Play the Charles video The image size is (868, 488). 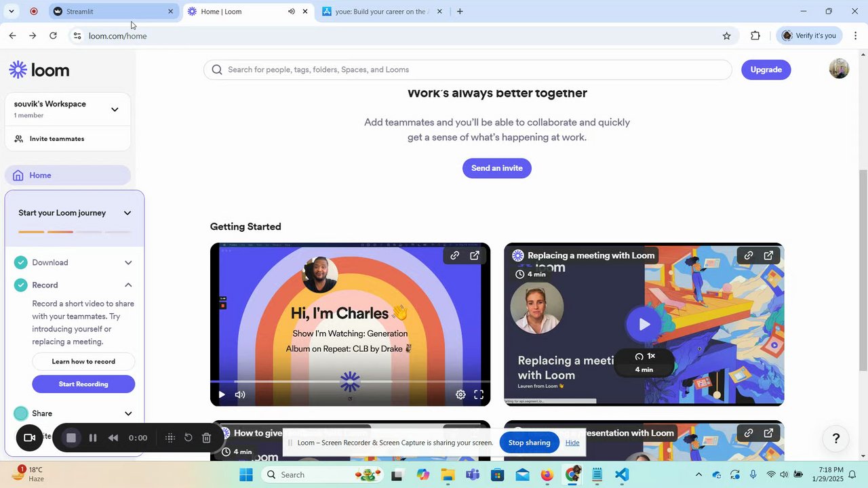221,394
